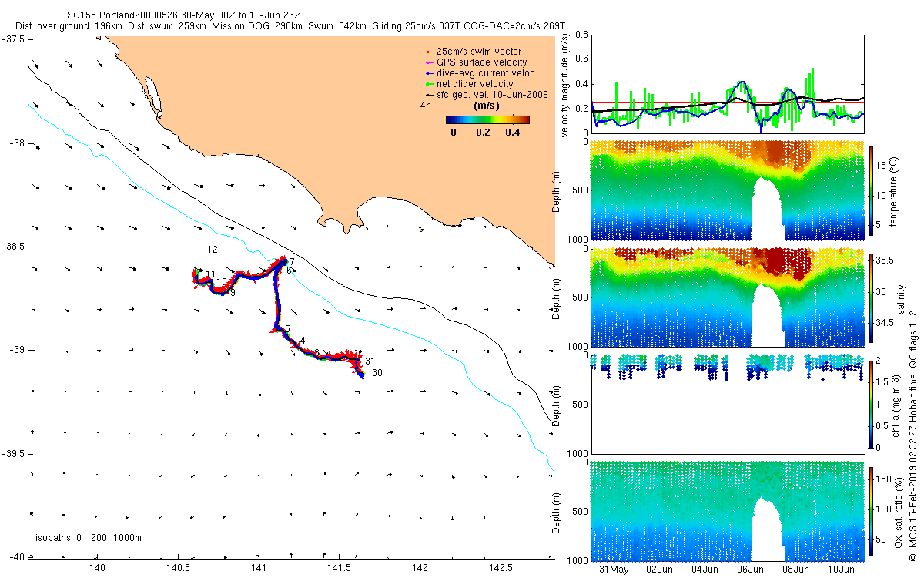
Task: Click the '-39.5' latitude tick label
Action: [14, 454]
